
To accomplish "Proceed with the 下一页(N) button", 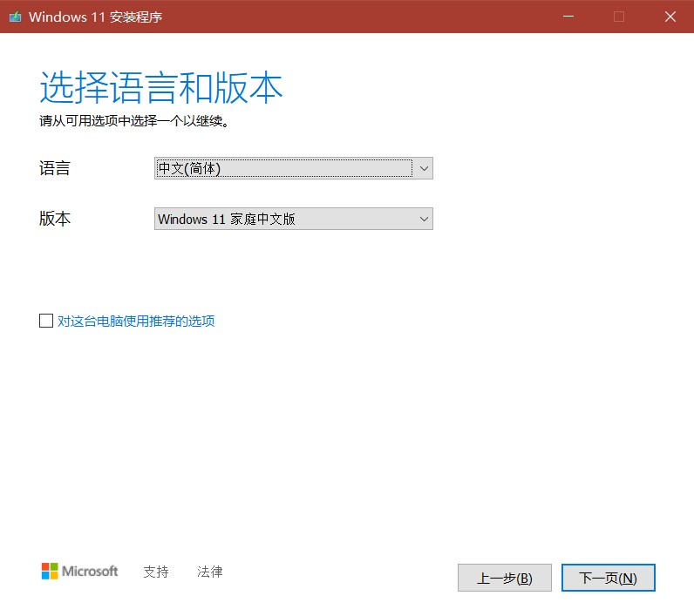I will tap(609, 578).
